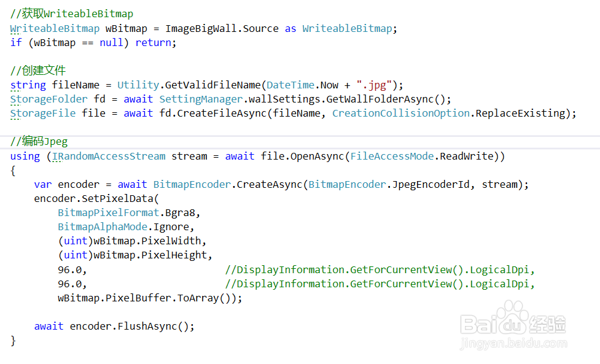Screen dimensions: 600x364
Task: Click the "Utility" class name
Action: pyautogui.click(x=138, y=85)
